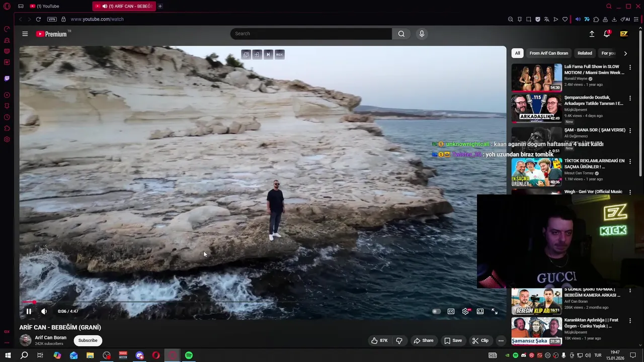Open the browser downloads icon
644x362 pixels.
tap(614, 19)
